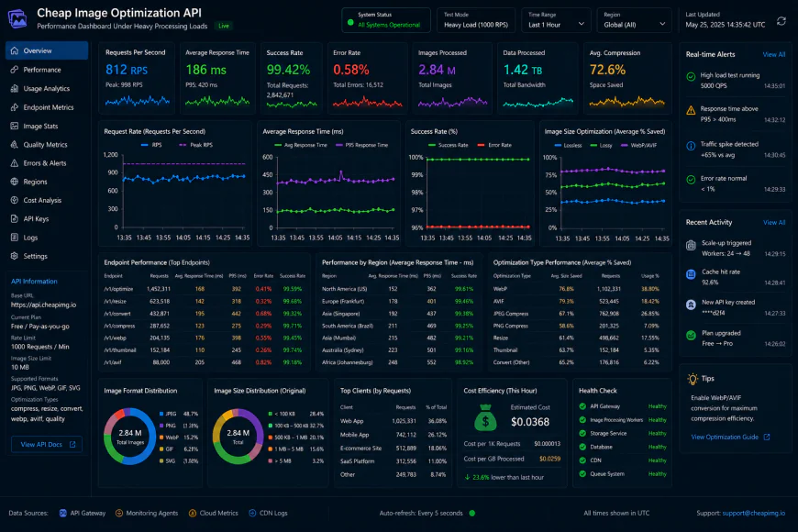The height and width of the screenshot is (532, 798).
Task: Toggle the WebP/AVIF legend series
Action: [638, 145]
